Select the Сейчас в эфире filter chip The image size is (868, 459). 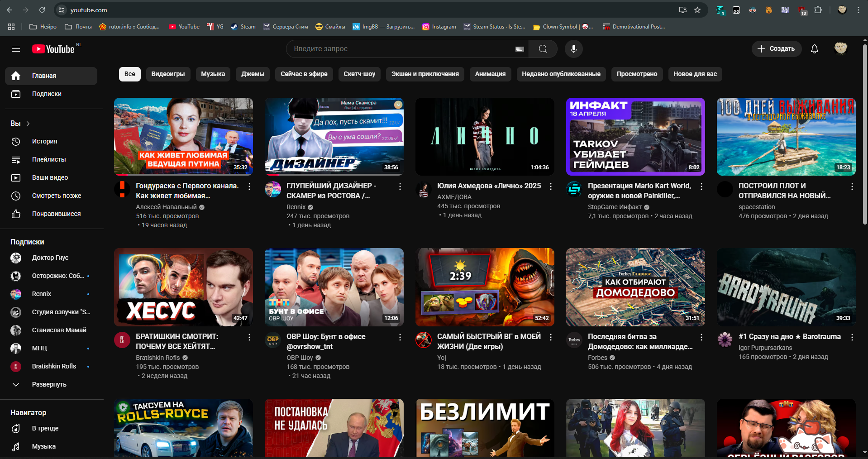tap(304, 74)
